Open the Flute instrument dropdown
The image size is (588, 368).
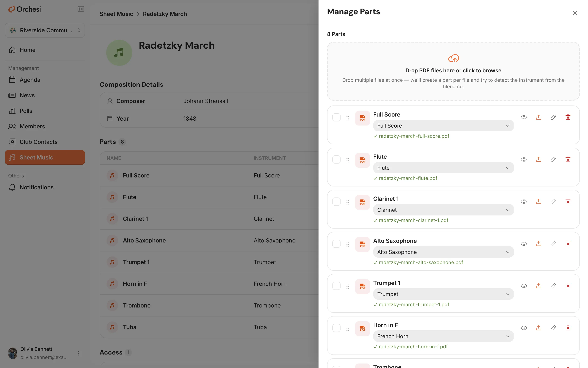pyautogui.click(x=443, y=168)
